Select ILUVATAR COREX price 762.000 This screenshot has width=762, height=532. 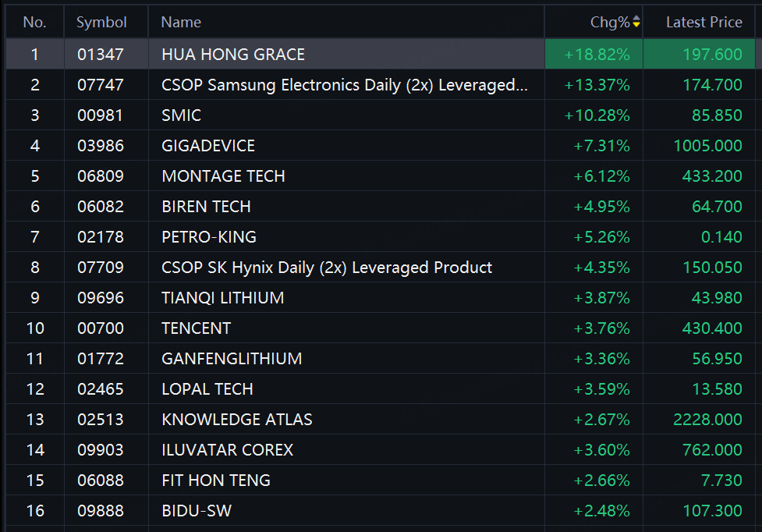click(712, 450)
